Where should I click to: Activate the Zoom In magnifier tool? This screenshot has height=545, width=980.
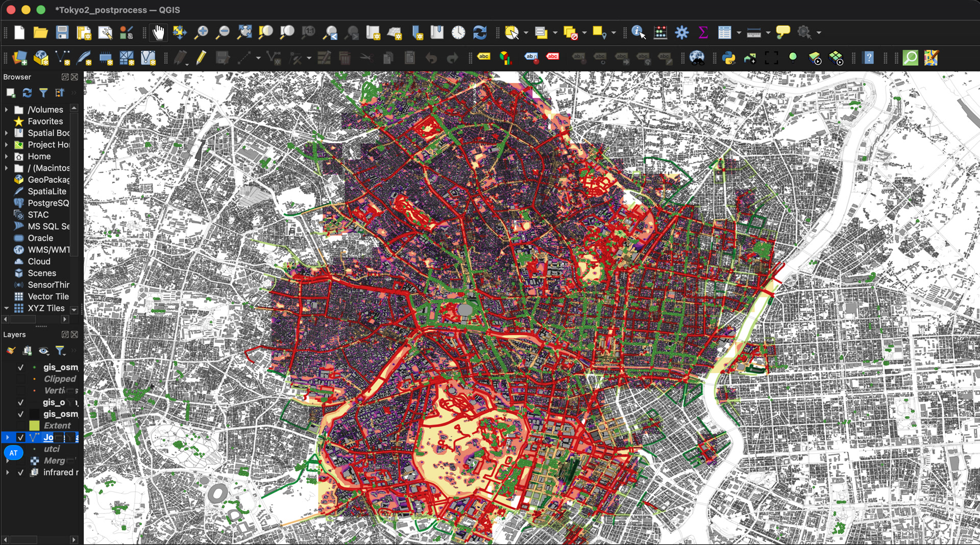tap(202, 33)
